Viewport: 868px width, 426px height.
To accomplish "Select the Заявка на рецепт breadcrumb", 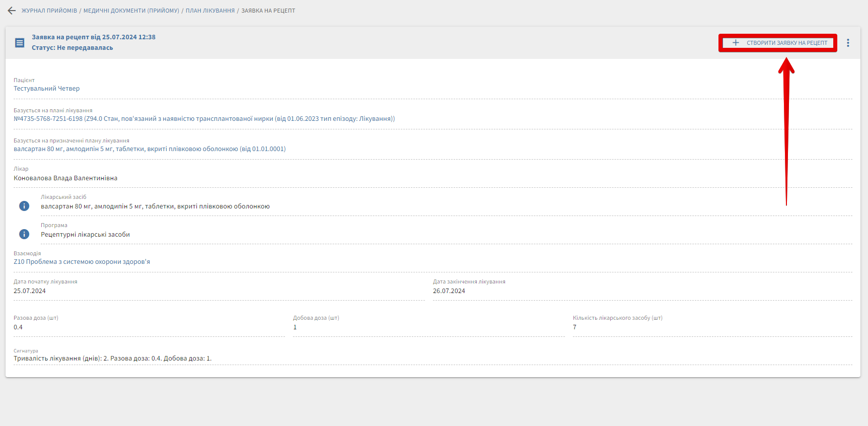I will [x=268, y=11].
